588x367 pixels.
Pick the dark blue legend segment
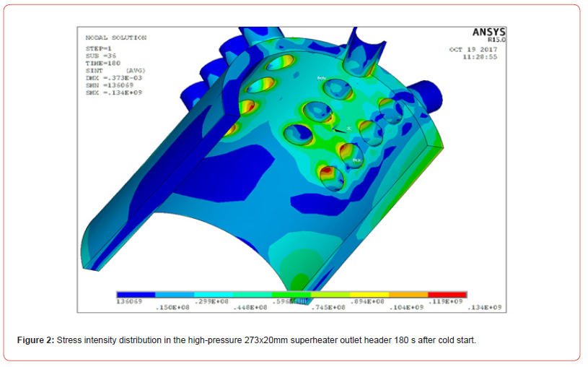pyautogui.click(x=136, y=295)
